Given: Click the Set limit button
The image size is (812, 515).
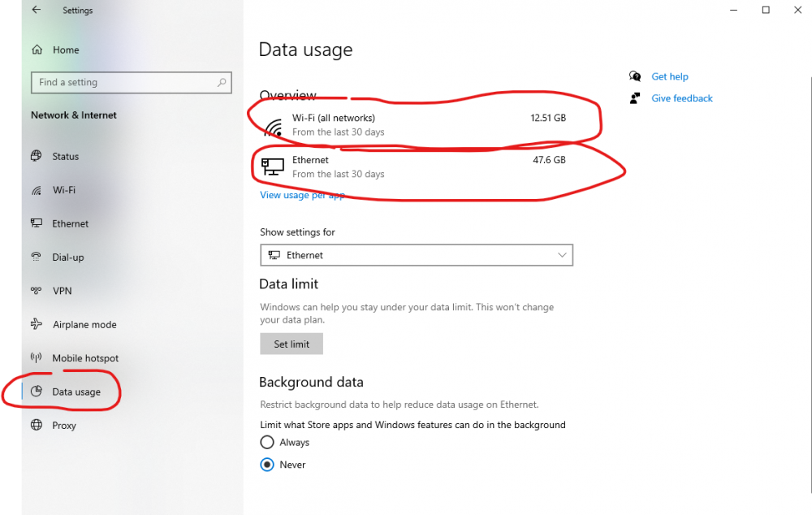Looking at the screenshot, I should click(x=292, y=344).
